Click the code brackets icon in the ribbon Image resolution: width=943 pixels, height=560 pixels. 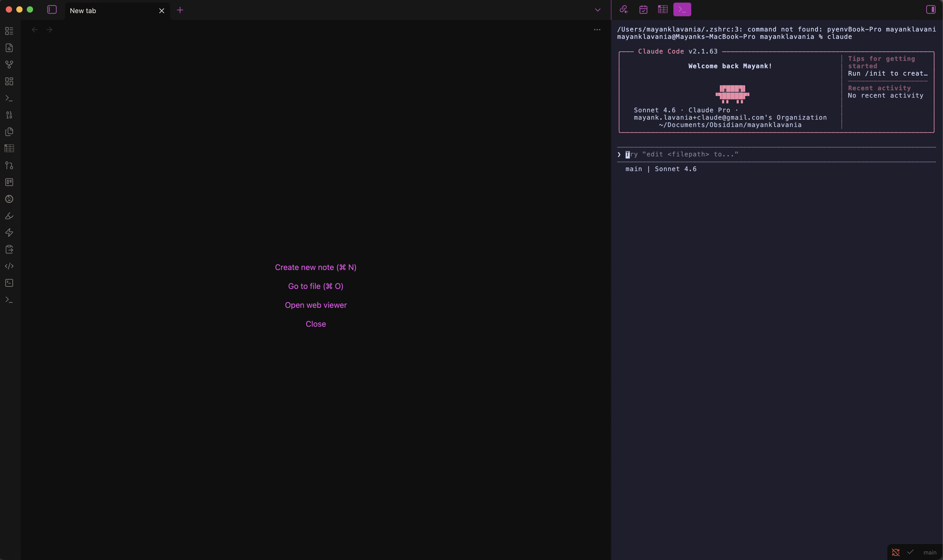click(x=9, y=266)
